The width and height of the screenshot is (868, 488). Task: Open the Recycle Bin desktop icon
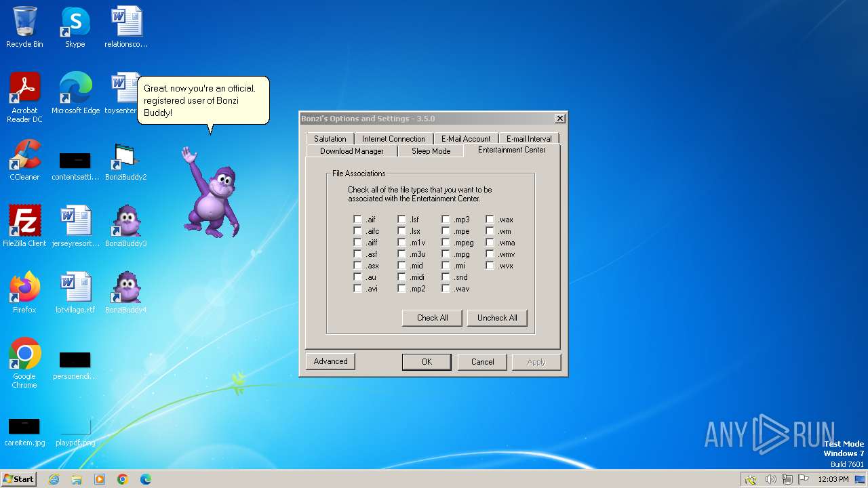24,27
